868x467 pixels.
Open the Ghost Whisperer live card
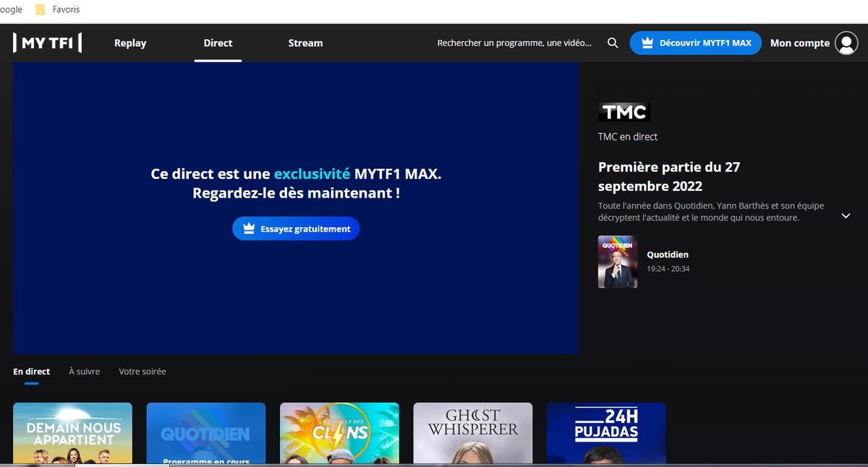(x=473, y=433)
